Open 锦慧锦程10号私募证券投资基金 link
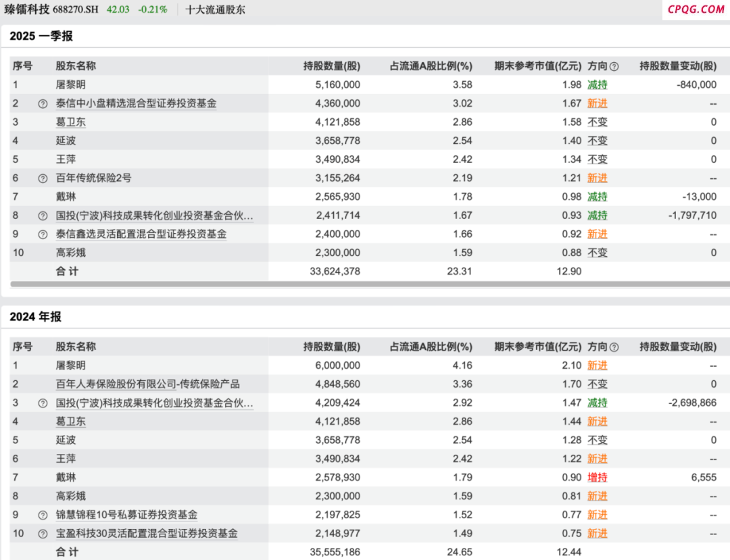 (x=126, y=515)
